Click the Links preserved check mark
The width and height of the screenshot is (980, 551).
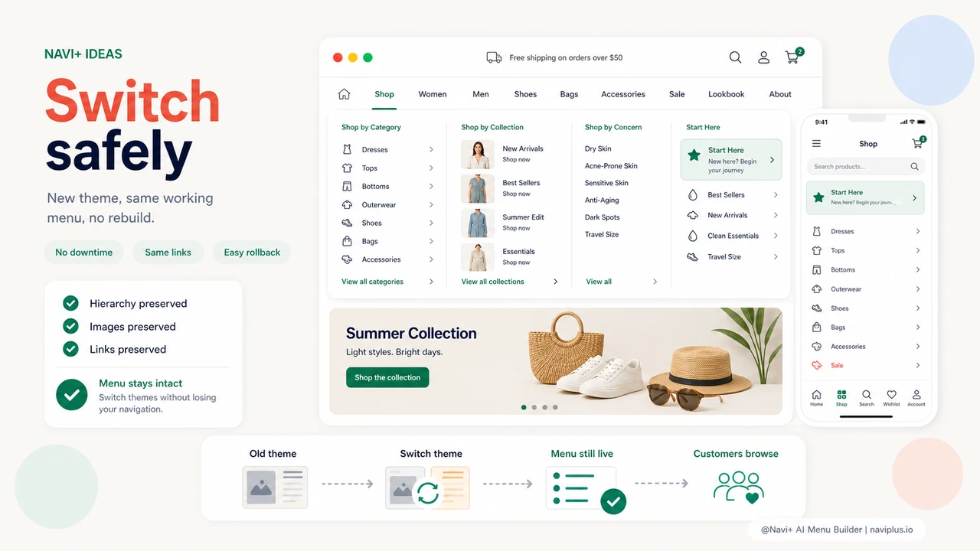coord(70,349)
